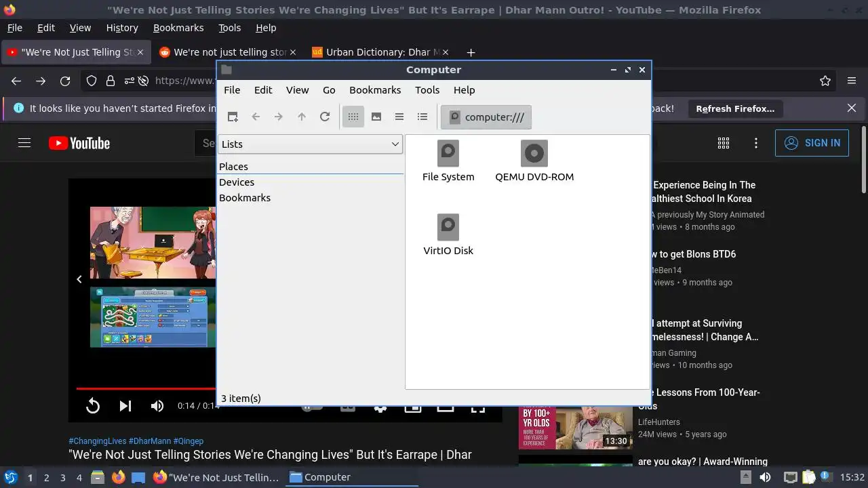Skip to next video in player
Image resolution: width=868 pixels, height=488 pixels.
[x=125, y=406]
